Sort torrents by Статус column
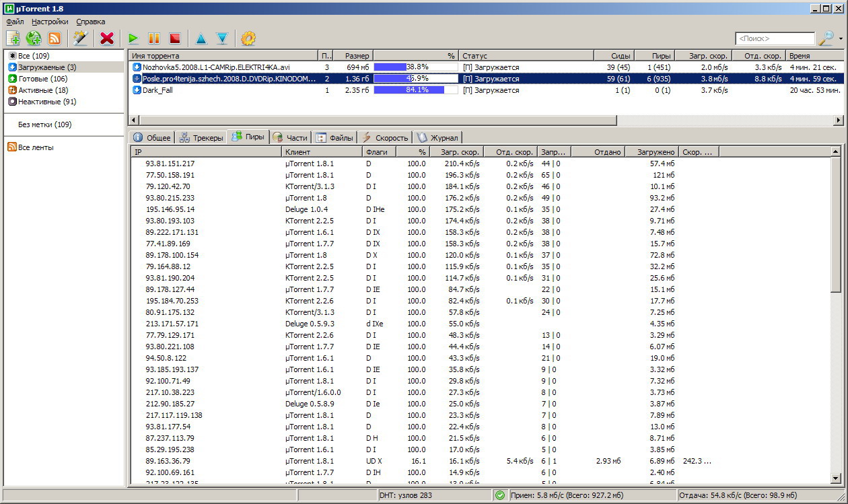 526,56
